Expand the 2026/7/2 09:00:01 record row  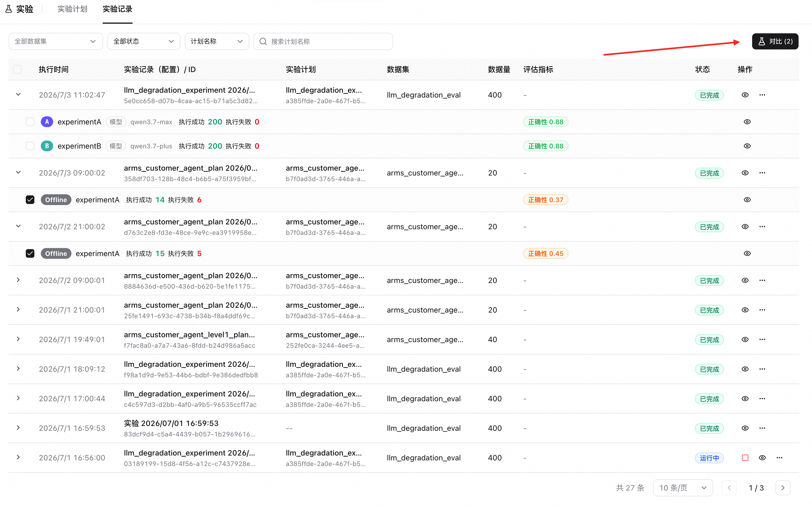[x=18, y=280]
